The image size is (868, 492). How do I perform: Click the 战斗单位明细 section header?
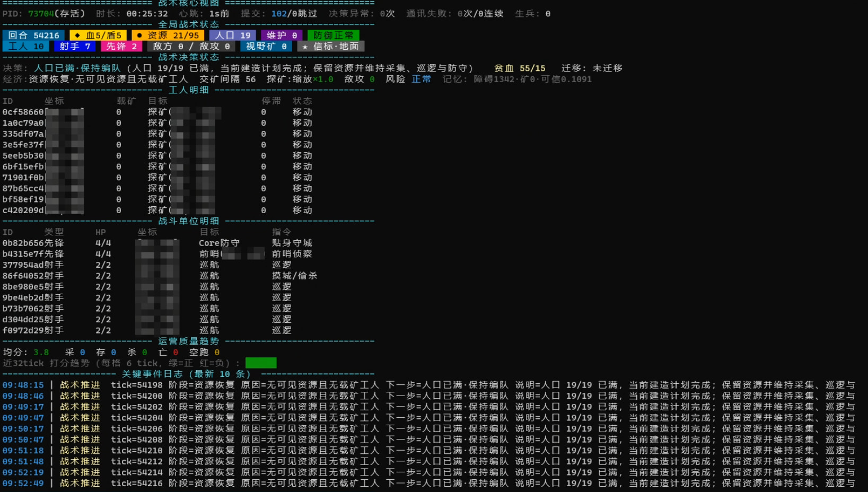pyautogui.click(x=189, y=221)
